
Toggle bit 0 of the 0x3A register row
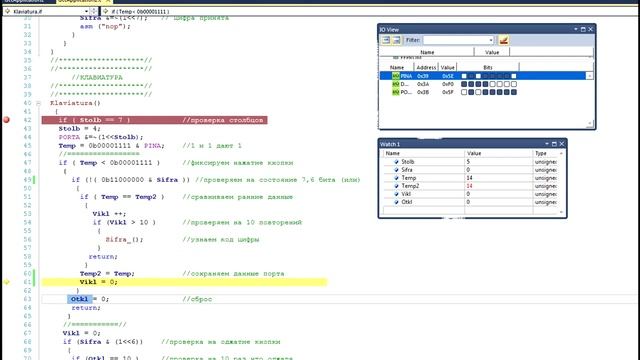pos(514,84)
